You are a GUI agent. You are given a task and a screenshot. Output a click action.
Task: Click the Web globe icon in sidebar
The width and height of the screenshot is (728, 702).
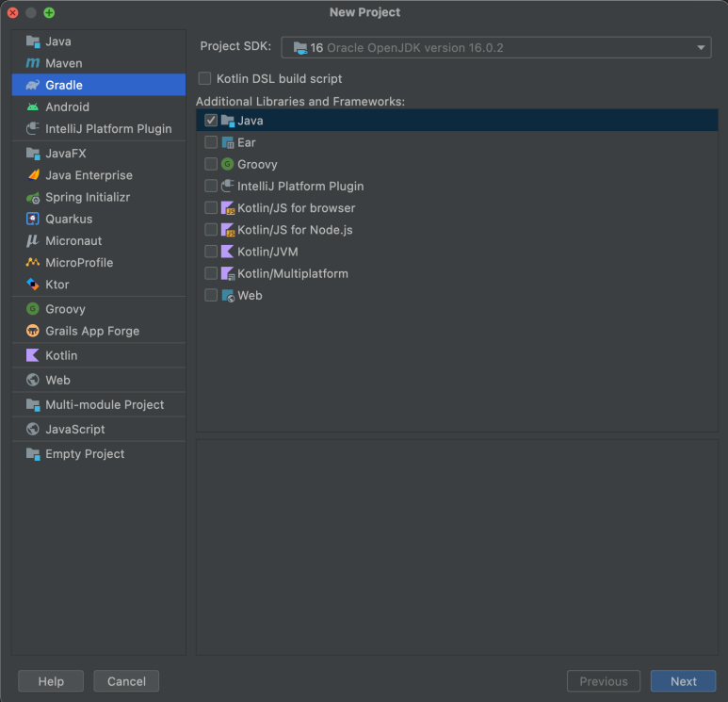pos(33,380)
